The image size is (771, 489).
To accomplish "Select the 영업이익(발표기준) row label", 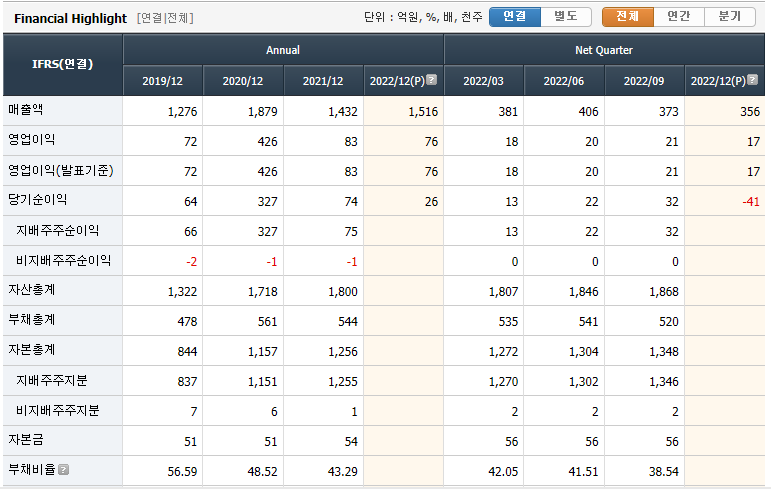I will pos(61,170).
